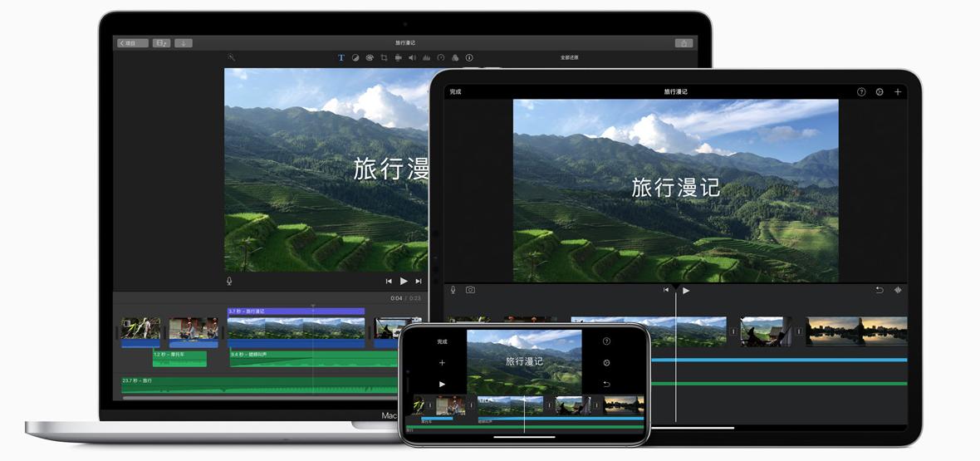
Task: Select hammock clip in iPad timeline
Action: (x=767, y=331)
